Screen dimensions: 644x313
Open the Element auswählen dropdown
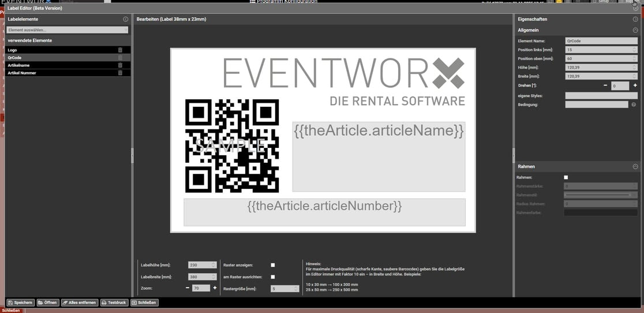tap(68, 29)
